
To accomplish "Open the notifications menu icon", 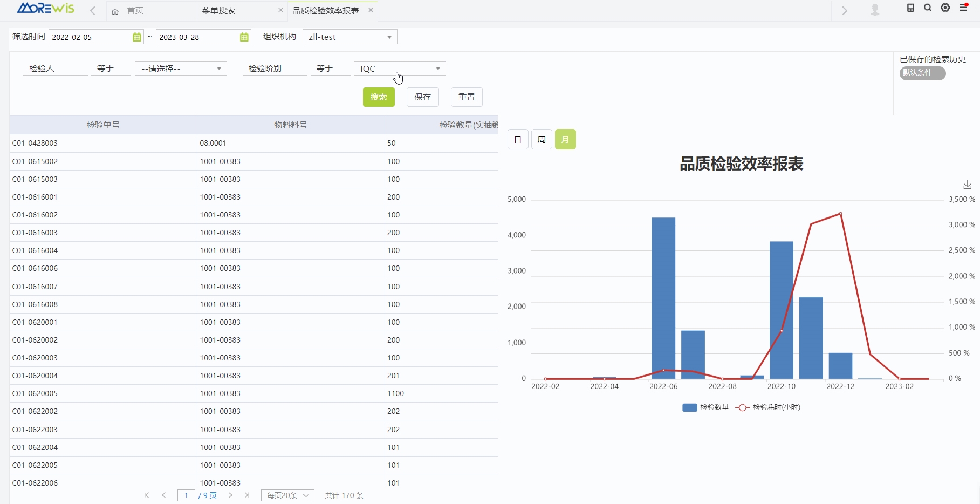I will pos(963,8).
